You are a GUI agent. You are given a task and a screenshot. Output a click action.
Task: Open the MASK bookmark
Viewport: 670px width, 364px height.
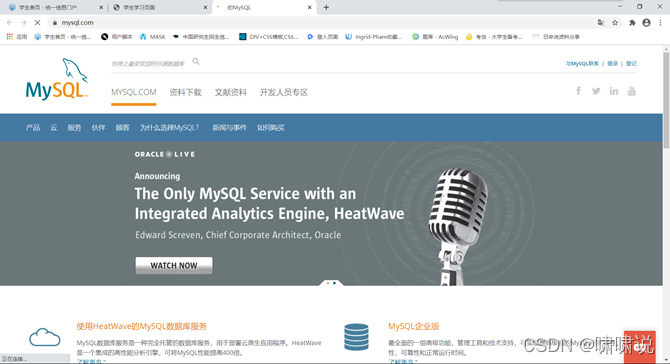point(153,37)
